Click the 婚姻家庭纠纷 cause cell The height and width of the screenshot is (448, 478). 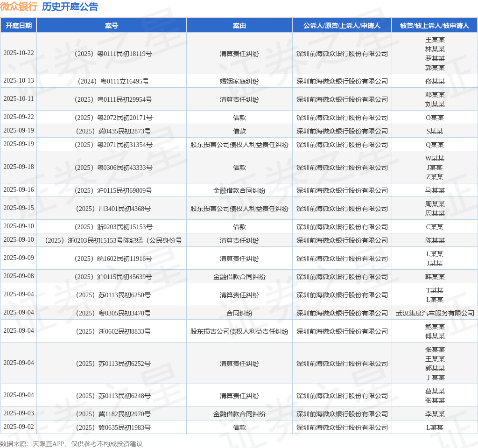click(x=239, y=81)
